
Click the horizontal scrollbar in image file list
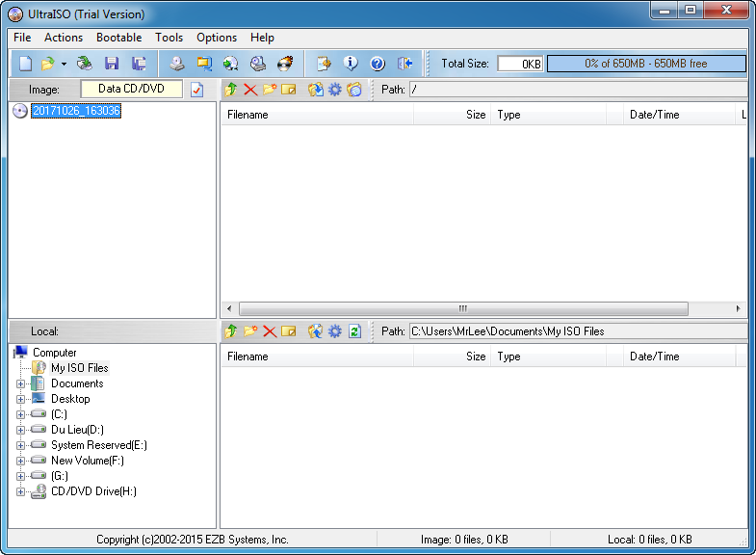click(x=462, y=309)
